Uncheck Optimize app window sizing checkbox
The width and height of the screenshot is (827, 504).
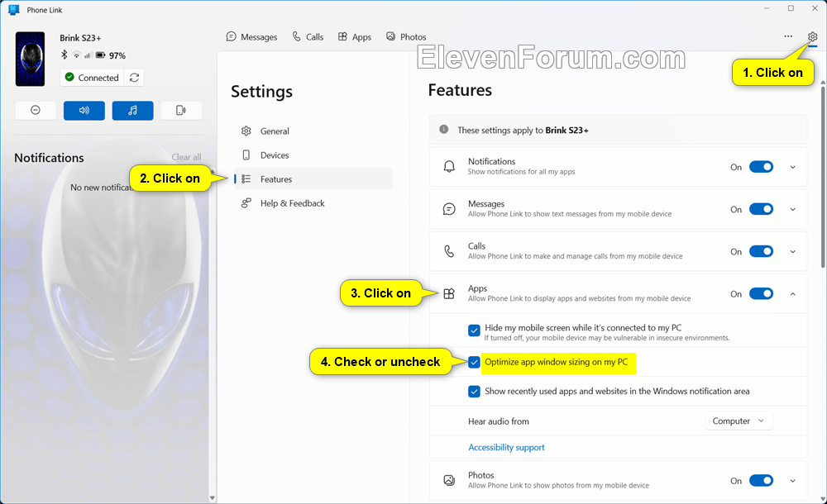(x=474, y=362)
